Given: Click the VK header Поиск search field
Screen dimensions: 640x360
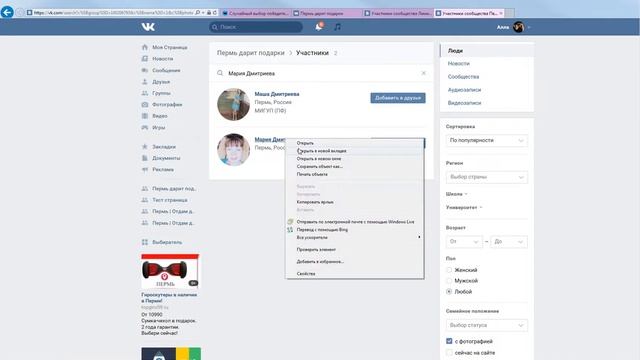Looking at the screenshot, I should pos(256,27).
